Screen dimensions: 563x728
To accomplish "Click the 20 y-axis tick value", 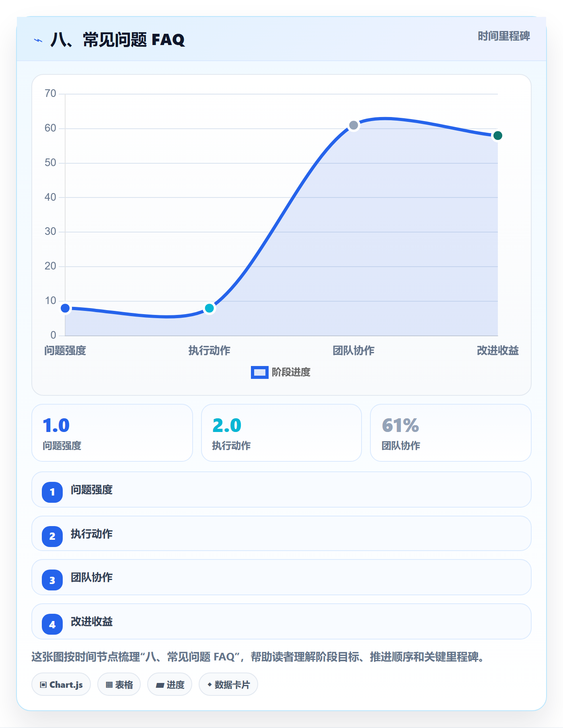I will pos(50,266).
